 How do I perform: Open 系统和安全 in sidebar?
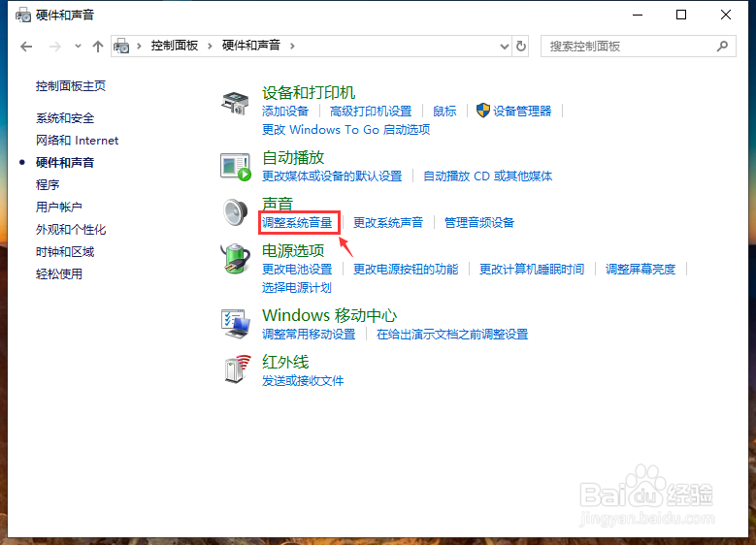point(65,118)
